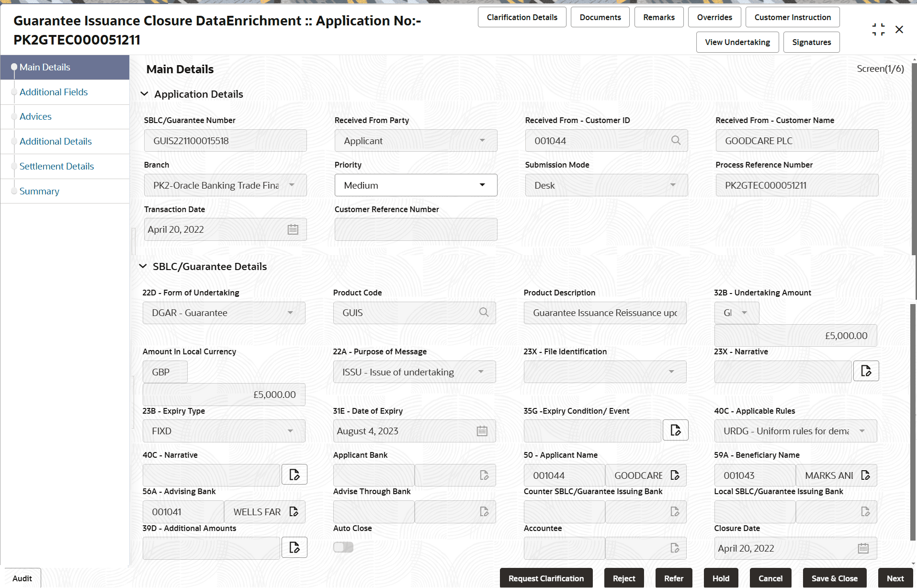The height and width of the screenshot is (588, 917).
Task: Edit the 23X Narrative details
Action: [867, 371]
